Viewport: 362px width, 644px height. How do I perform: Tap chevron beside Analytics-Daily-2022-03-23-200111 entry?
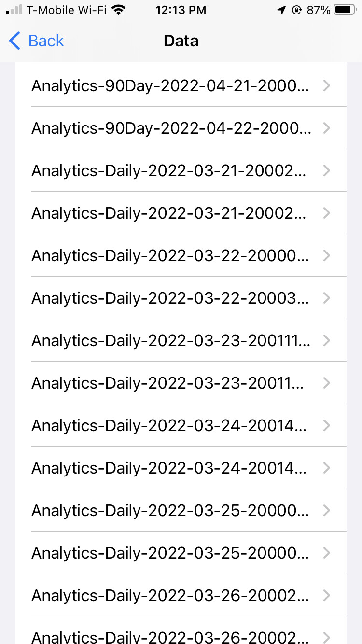tap(327, 341)
